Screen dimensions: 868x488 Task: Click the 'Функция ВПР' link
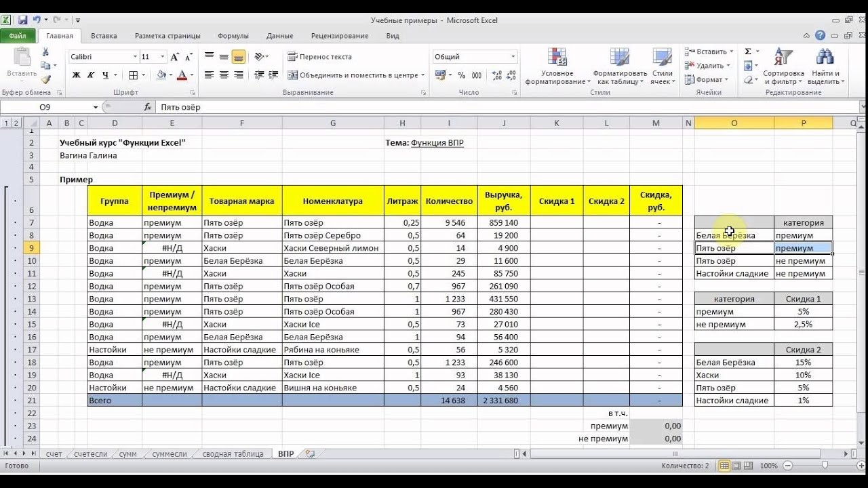coord(437,143)
